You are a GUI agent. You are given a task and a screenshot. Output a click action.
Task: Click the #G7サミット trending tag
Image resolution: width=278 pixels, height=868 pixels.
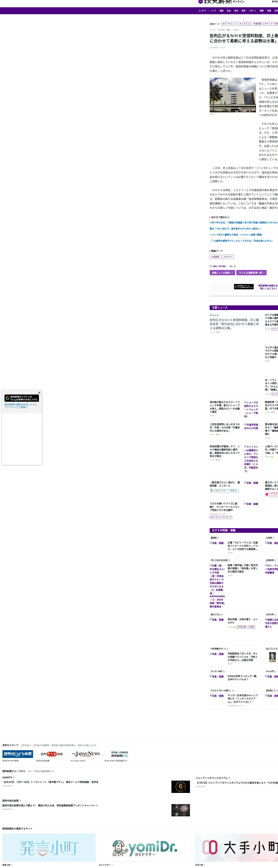[x=229, y=24]
